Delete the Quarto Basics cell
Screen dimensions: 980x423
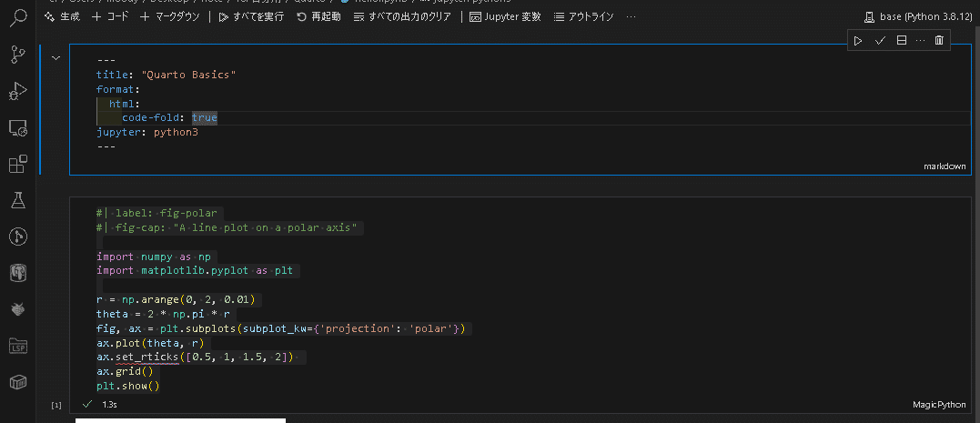click(939, 41)
